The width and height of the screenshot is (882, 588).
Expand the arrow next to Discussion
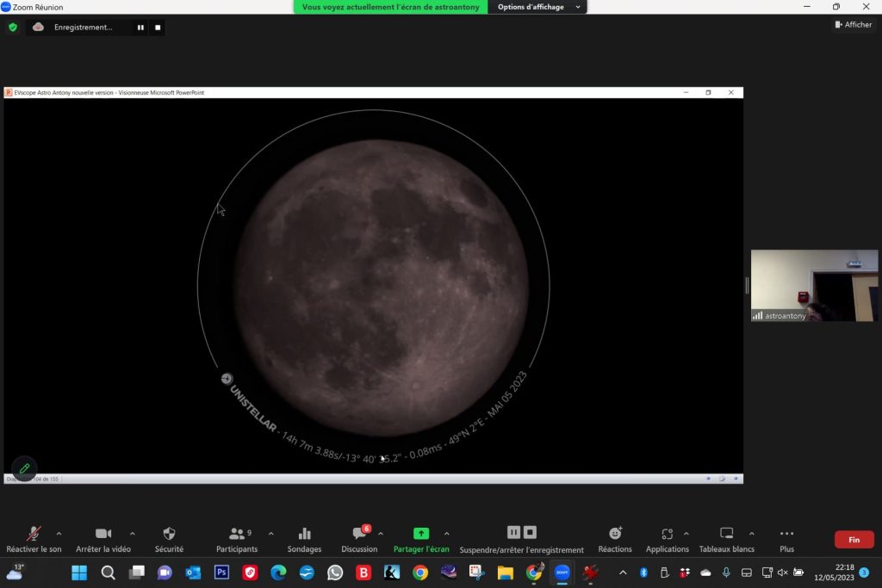click(381, 534)
